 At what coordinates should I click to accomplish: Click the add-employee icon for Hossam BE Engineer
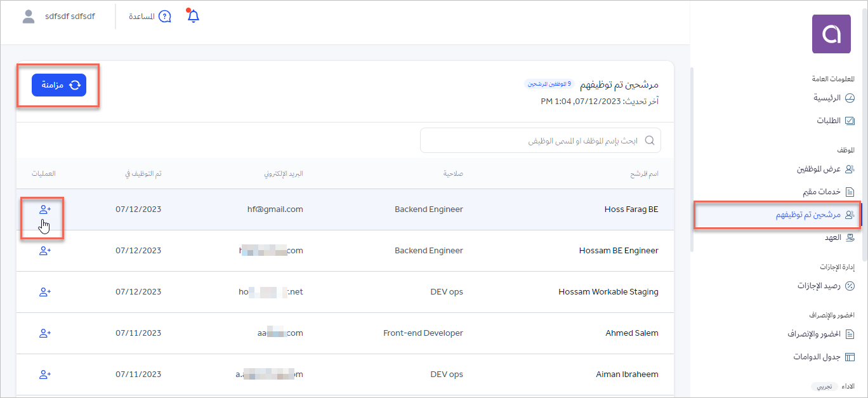(x=44, y=251)
